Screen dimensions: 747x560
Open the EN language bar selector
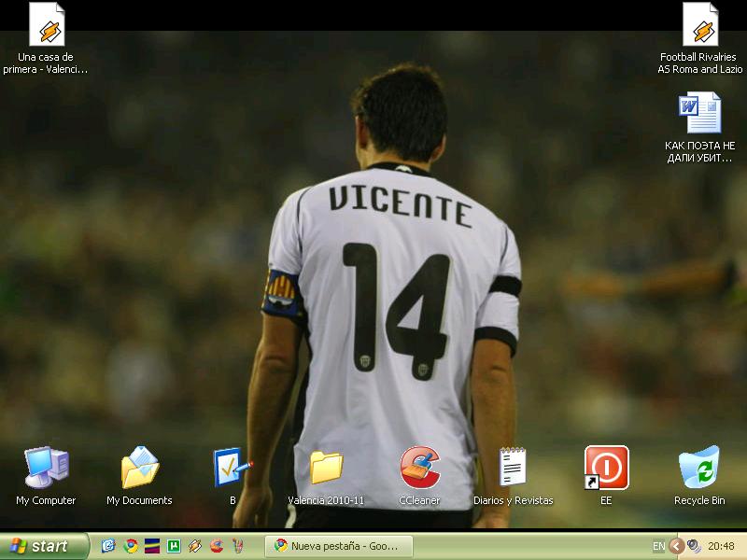658,546
